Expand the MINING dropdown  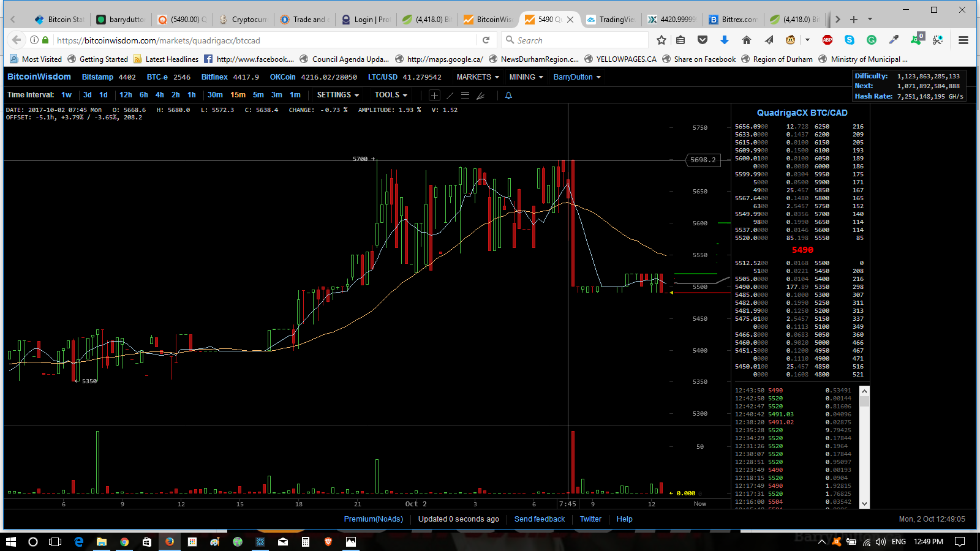(x=526, y=77)
